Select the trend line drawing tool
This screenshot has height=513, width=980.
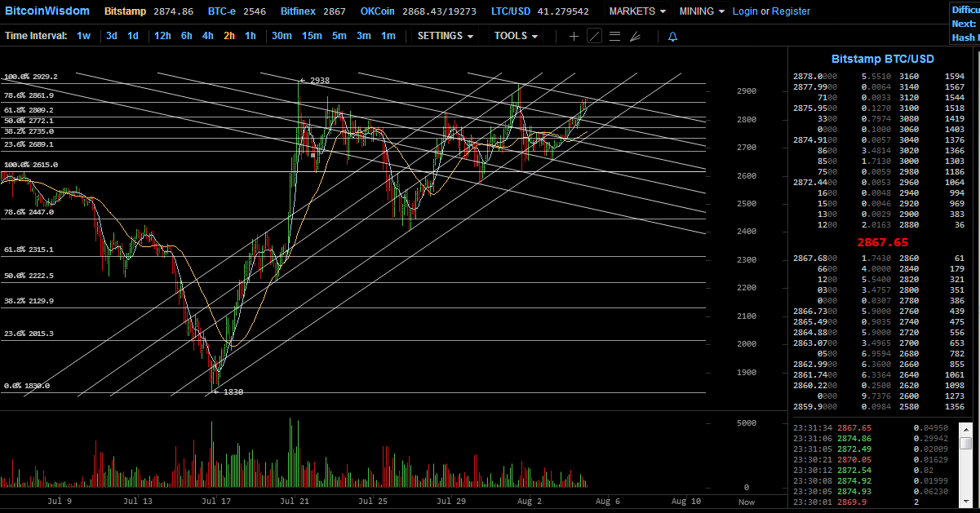[594, 36]
